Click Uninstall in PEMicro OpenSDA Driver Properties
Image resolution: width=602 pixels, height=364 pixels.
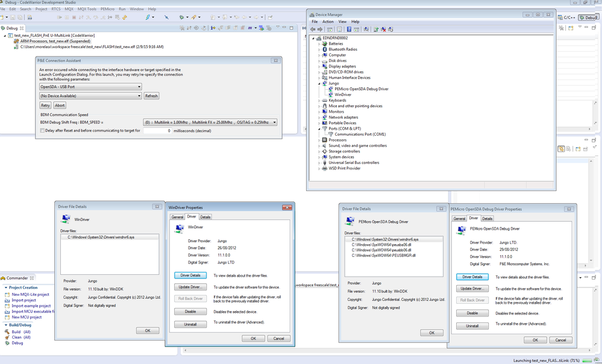472,326
